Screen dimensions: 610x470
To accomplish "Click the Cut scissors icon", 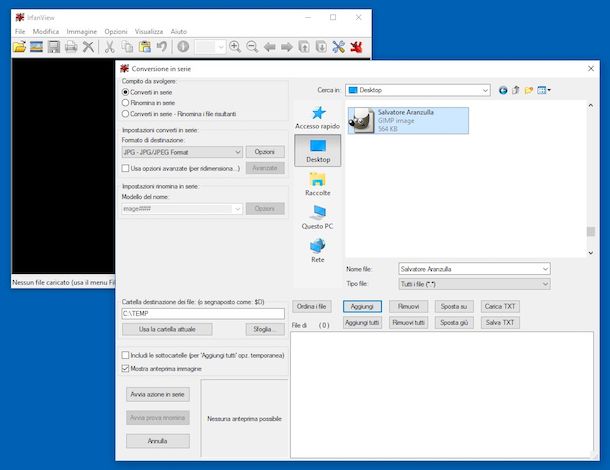I will (110, 47).
